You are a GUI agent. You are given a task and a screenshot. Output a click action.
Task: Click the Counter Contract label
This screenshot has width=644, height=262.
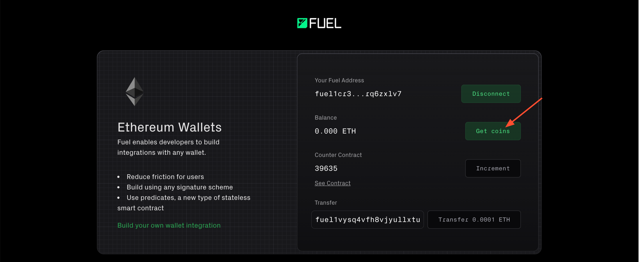338,155
